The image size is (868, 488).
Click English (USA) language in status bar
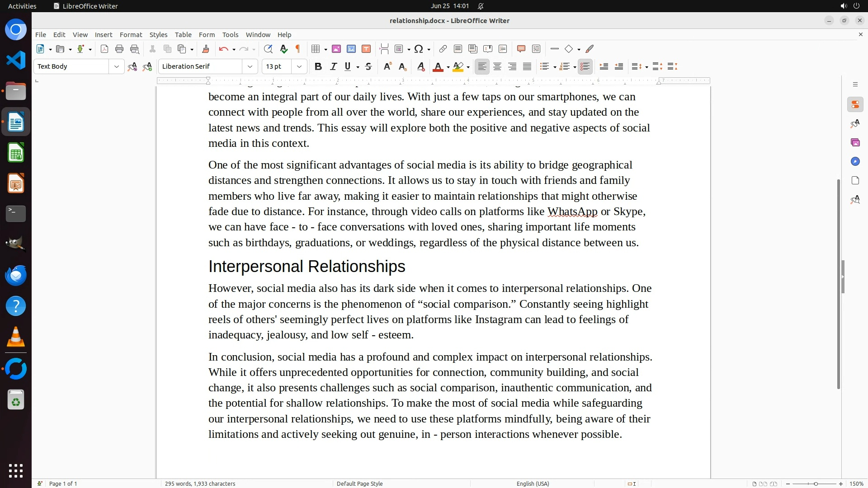point(533,483)
